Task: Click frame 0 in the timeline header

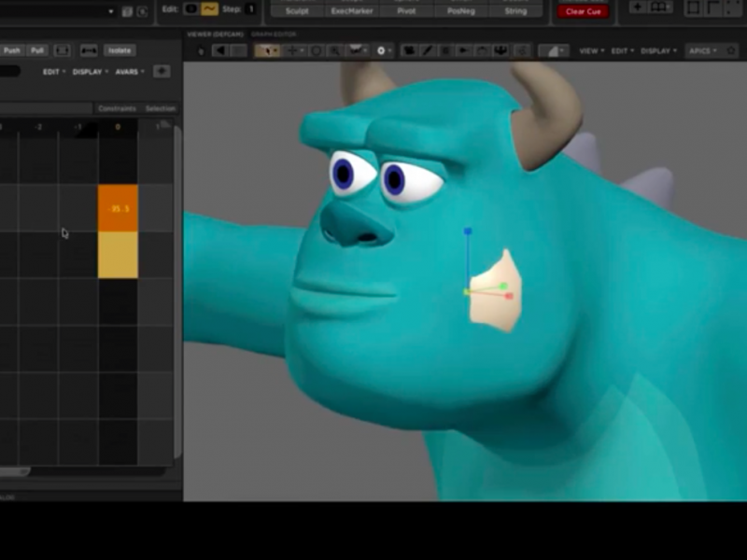Action: click(x=118, y=127)
